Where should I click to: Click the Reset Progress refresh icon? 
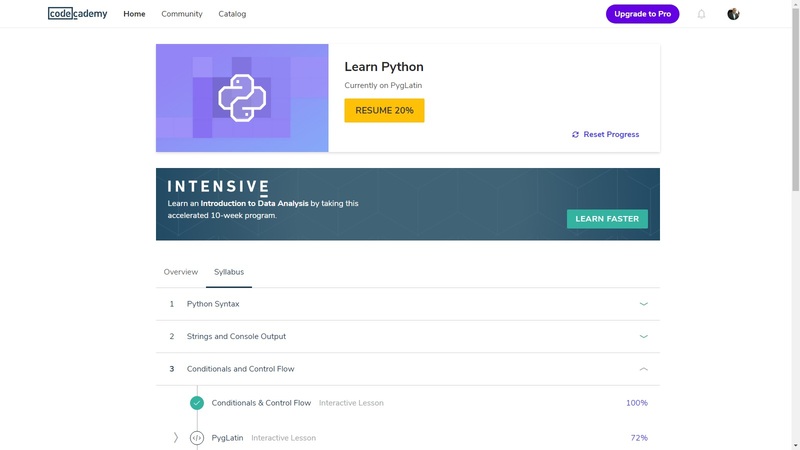(575, 134)
